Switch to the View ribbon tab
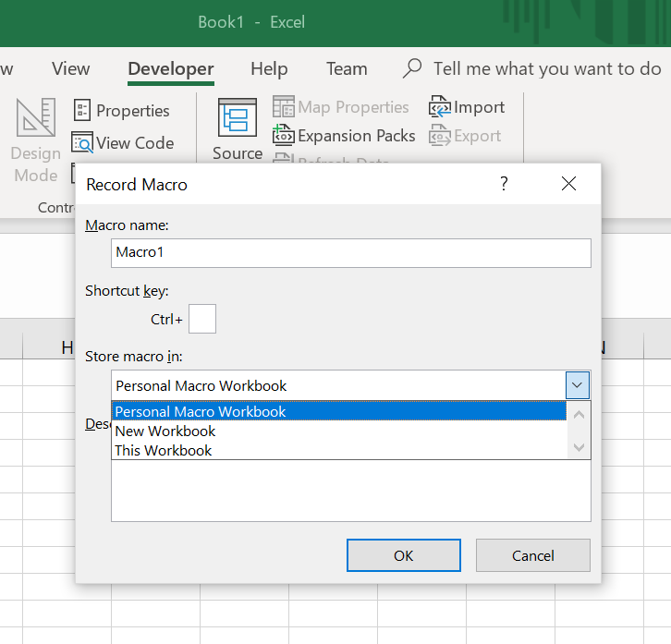 click(71, 68)
